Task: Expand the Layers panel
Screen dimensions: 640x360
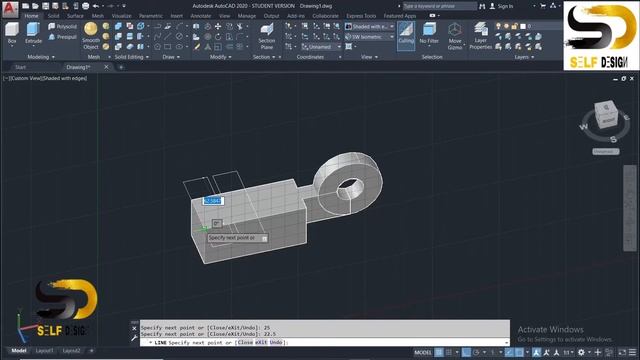Action: coord(524,57)
